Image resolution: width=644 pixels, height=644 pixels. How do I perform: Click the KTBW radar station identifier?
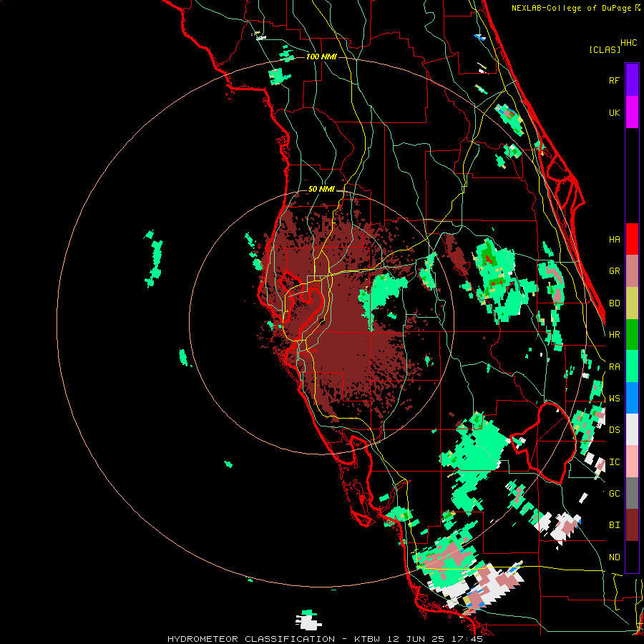368,639
